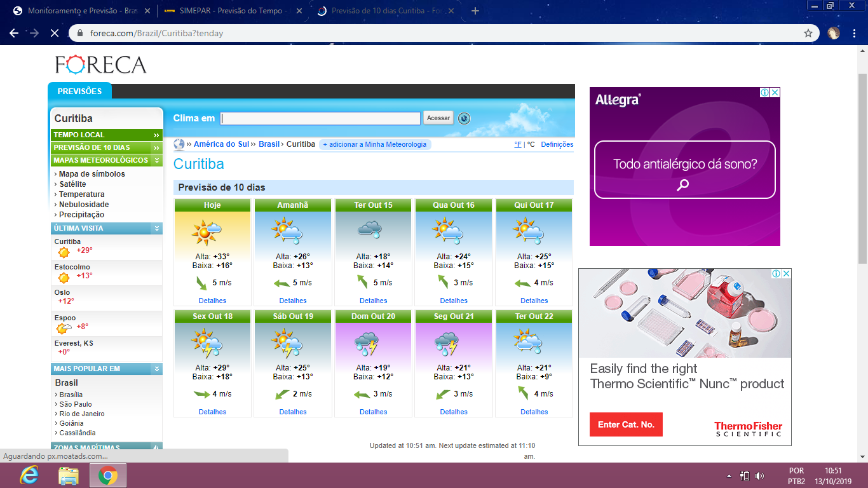Click the Sex Out 18 thunderstorm icon
This screenshot has width=868, height=488.
coord(207,343)
